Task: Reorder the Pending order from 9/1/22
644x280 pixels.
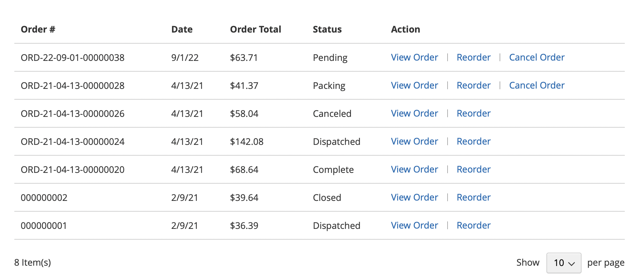Action: [474, 57]
